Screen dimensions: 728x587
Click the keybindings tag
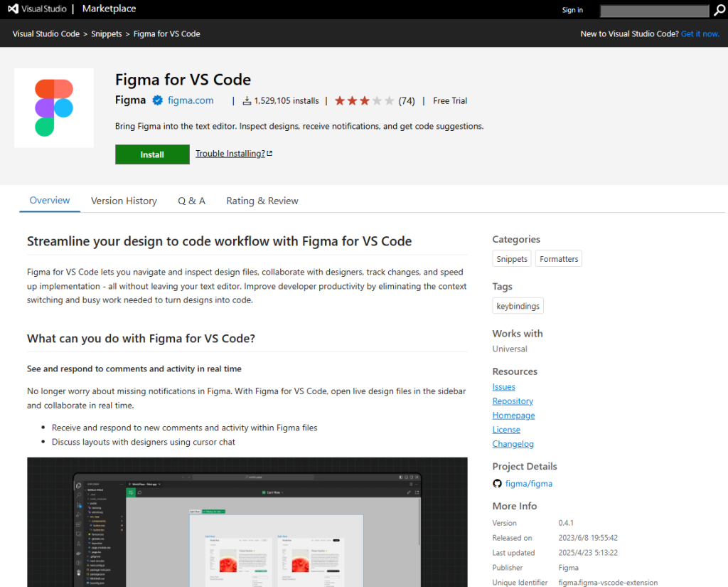click(518, 306)
